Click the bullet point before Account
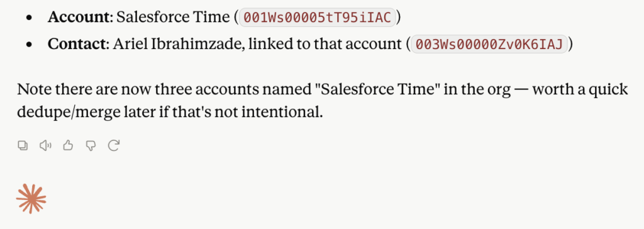Viewport: 644px width, 229px height. coord(29,18)
